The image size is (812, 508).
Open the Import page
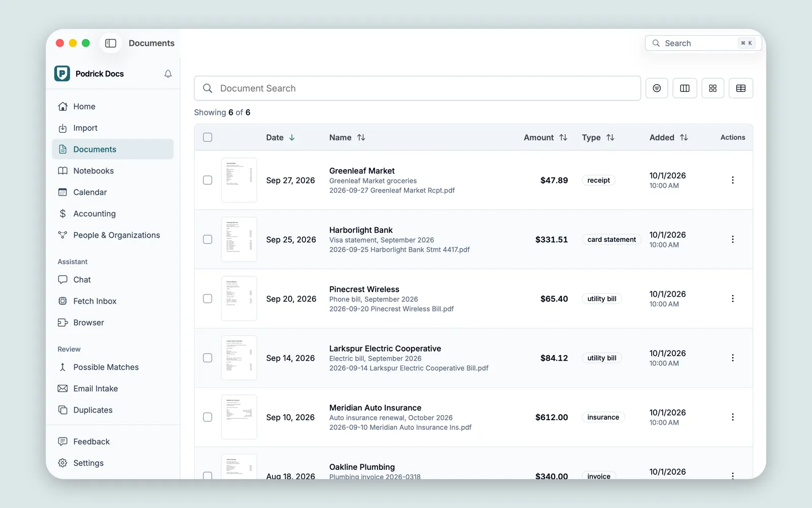coord(113,128)
